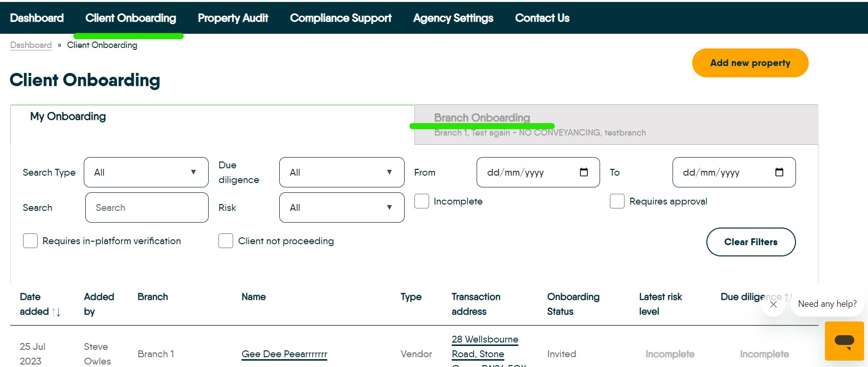Screen dimensions: 868x367
Task: Sort by Date added arrows
Action: coord(56,312)
